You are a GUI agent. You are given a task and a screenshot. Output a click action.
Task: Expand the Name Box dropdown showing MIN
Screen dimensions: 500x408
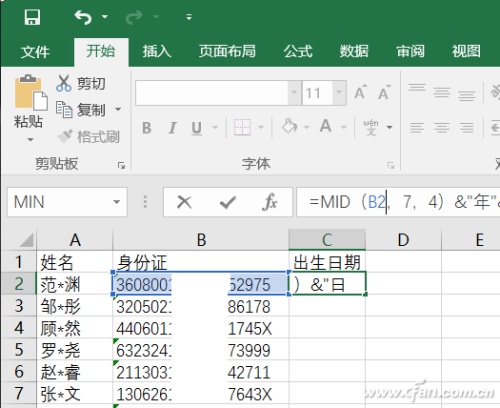click(x=116, y=202)
